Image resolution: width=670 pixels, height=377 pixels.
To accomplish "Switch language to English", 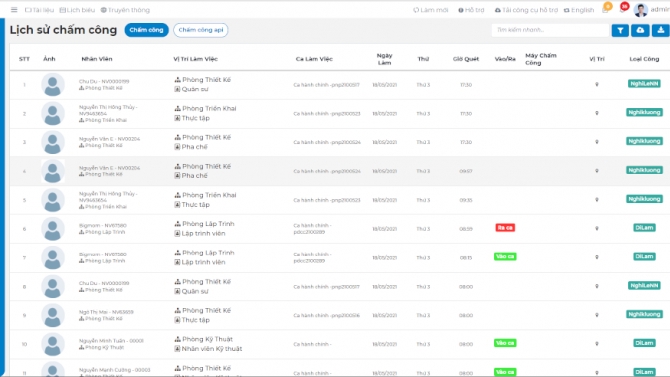I will [579, 10].
